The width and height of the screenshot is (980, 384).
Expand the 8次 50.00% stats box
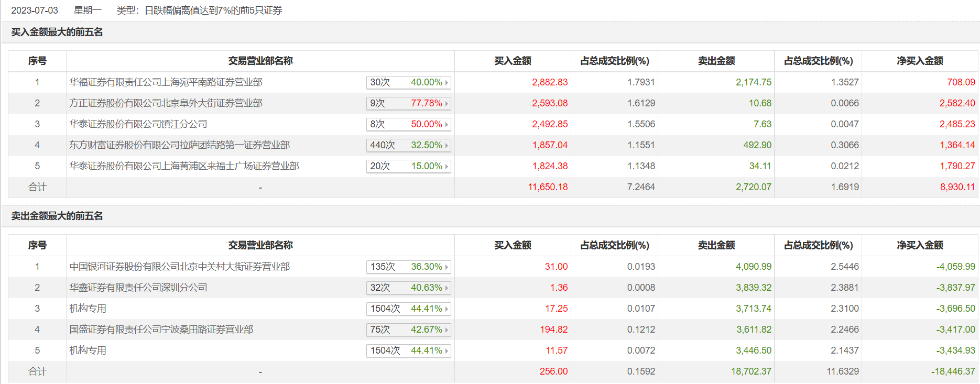409,124
